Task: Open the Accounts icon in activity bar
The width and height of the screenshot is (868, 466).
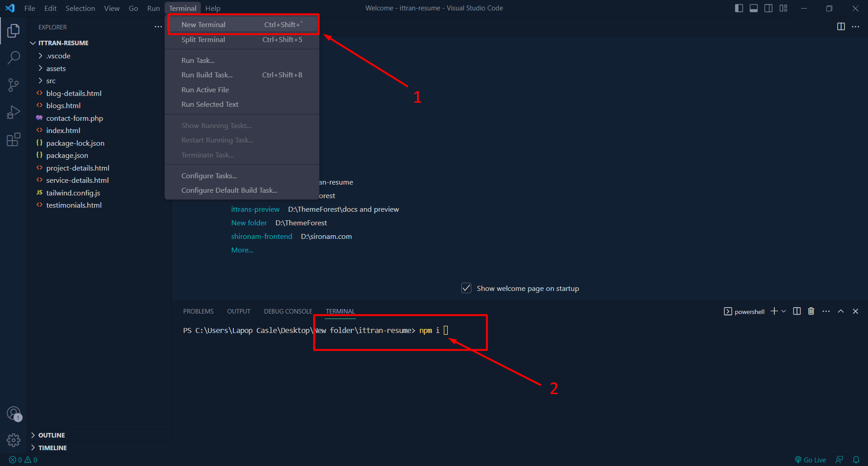Action: (14, 414)
